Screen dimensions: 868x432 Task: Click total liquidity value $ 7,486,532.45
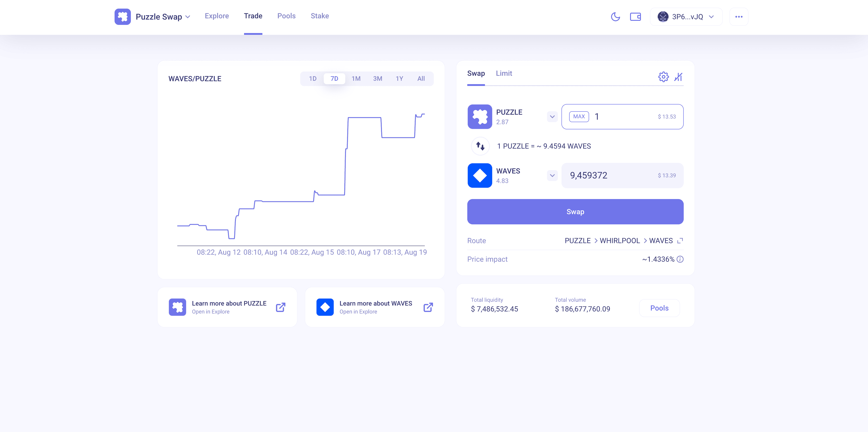pyautogui.click(x=494, y=309)
